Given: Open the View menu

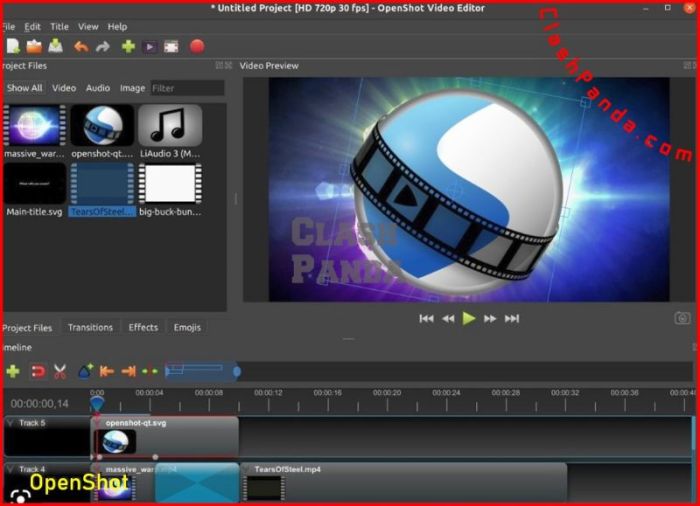Looking at the screenshot, I should click(x=88, y=27).
